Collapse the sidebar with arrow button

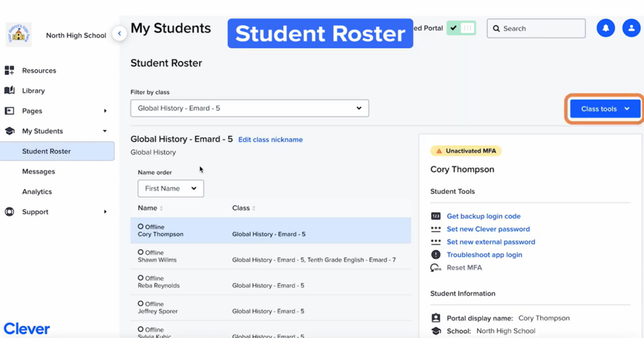[119, 34]
